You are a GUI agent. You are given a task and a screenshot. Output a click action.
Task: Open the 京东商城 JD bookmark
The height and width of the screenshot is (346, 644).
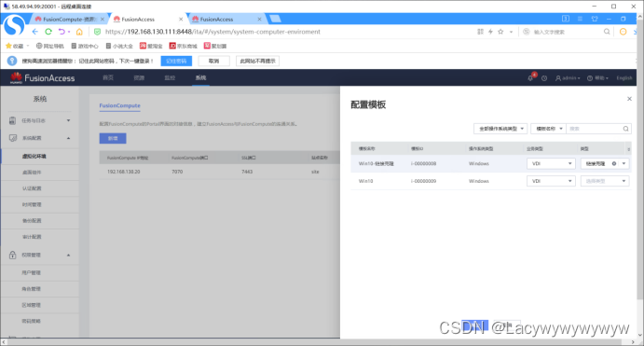(x=184, y=46)
